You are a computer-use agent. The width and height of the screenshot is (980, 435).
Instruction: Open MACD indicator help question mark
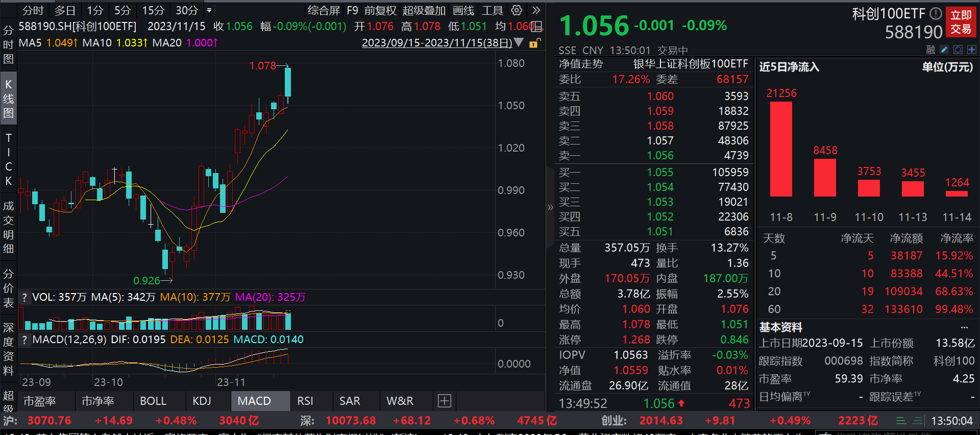pos(24,340)
